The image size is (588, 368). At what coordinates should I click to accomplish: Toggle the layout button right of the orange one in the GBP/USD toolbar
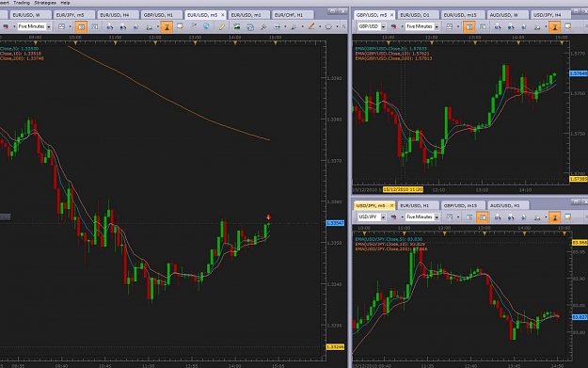point(483,26)
